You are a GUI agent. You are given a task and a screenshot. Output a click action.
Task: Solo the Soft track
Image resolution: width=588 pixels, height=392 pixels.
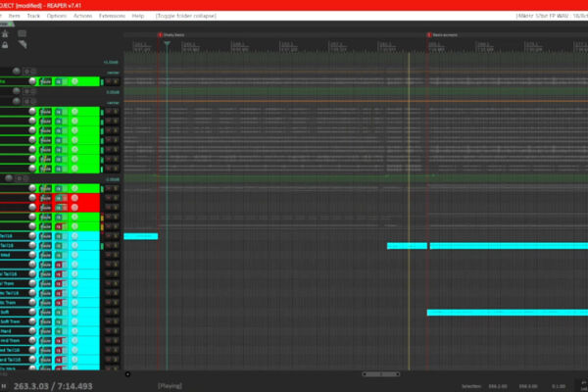tap(116, 312)
